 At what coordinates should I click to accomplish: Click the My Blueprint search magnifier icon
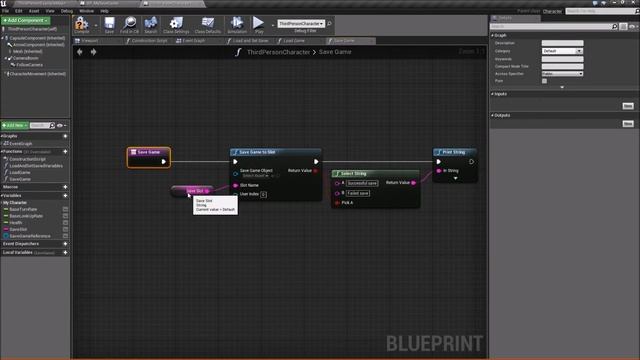[x=52, y=125]
